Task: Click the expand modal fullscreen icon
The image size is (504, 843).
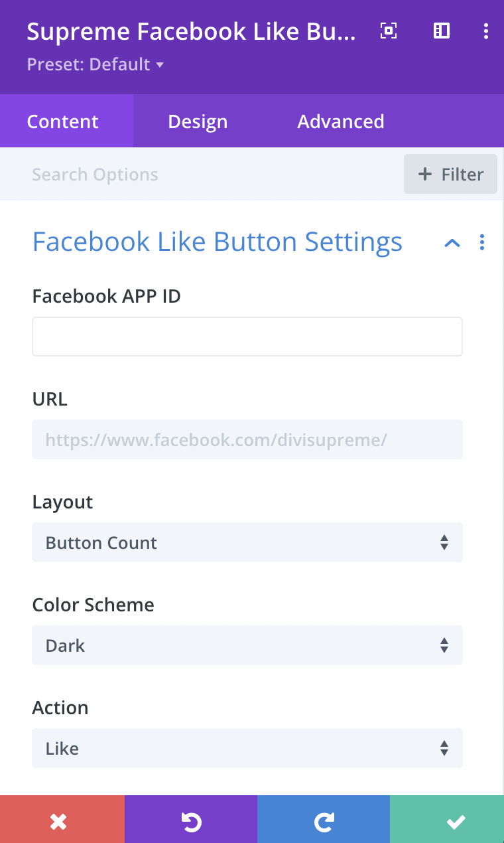Action: [389, 31]
